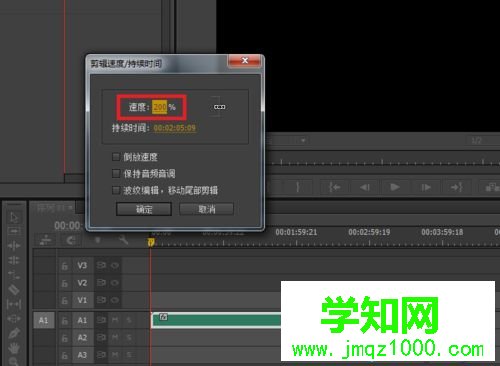Click the program monitor time ruler
500x366 pixels.
point(383,162)
